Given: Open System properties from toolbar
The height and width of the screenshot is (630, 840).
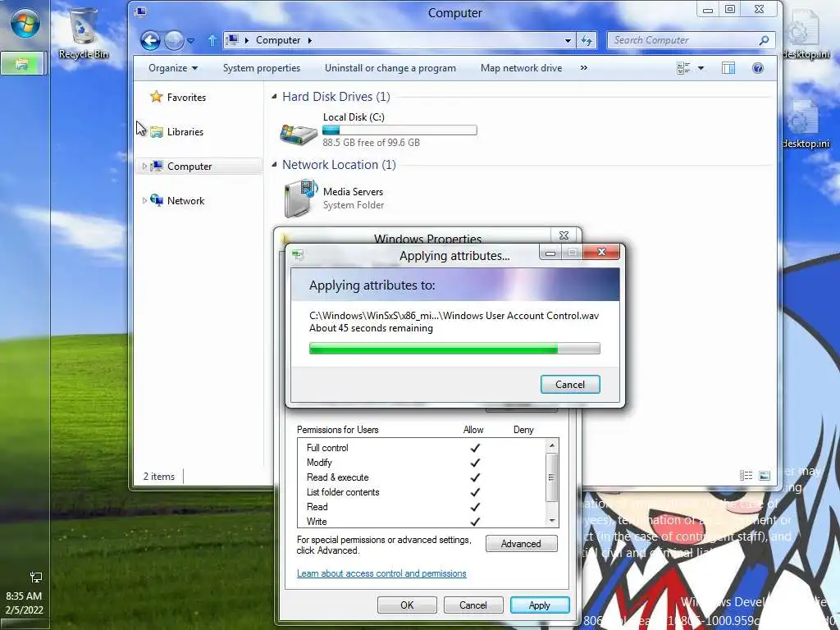Looking at the screenshot, I should point(262,68).
